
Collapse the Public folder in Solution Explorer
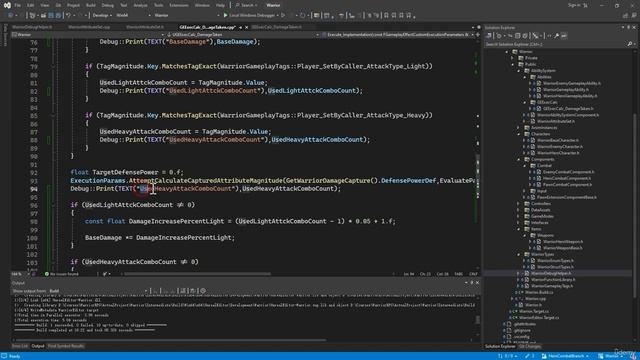pos(513,64)
